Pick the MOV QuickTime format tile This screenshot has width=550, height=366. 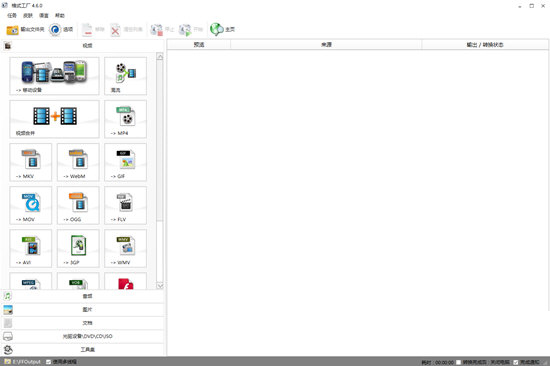click(31, 205)
